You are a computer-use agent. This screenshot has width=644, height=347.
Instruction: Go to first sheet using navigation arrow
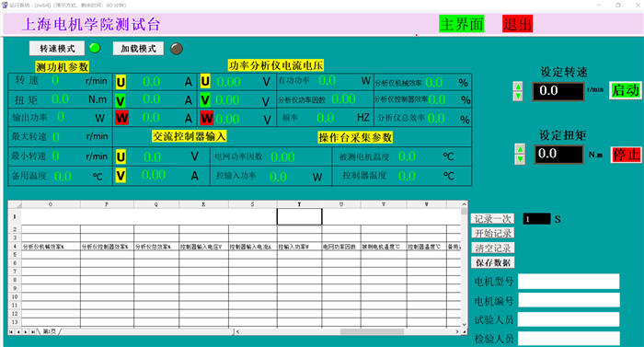[x=11, y=331]
